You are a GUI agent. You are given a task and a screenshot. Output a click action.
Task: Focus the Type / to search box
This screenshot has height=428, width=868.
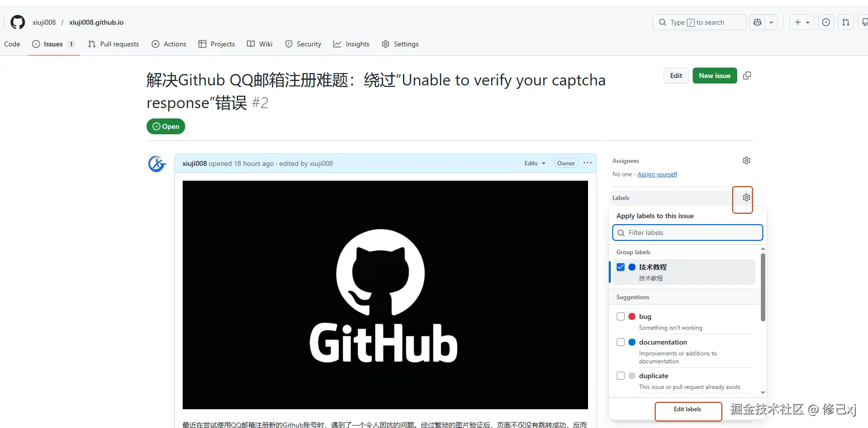click(699, 22)
